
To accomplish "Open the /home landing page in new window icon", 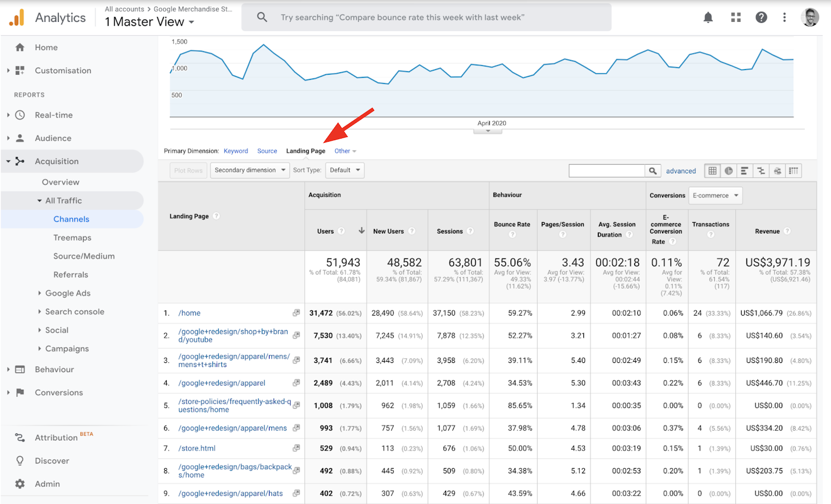I will tap(296, 313).
